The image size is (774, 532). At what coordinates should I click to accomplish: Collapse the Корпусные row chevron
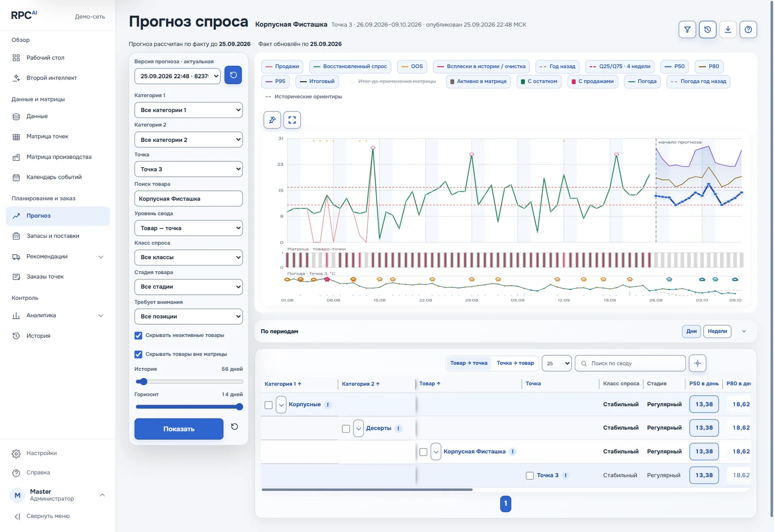click(281, 405)
